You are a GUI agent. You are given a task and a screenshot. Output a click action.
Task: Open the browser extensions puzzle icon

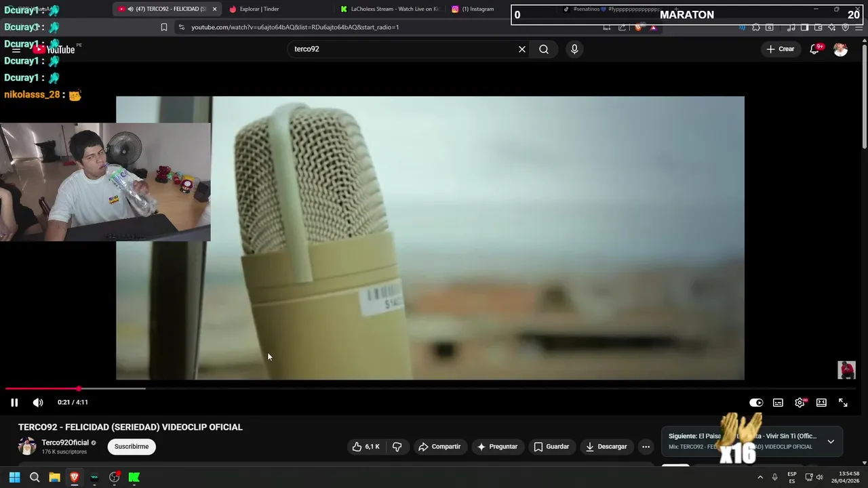[755, 27]
